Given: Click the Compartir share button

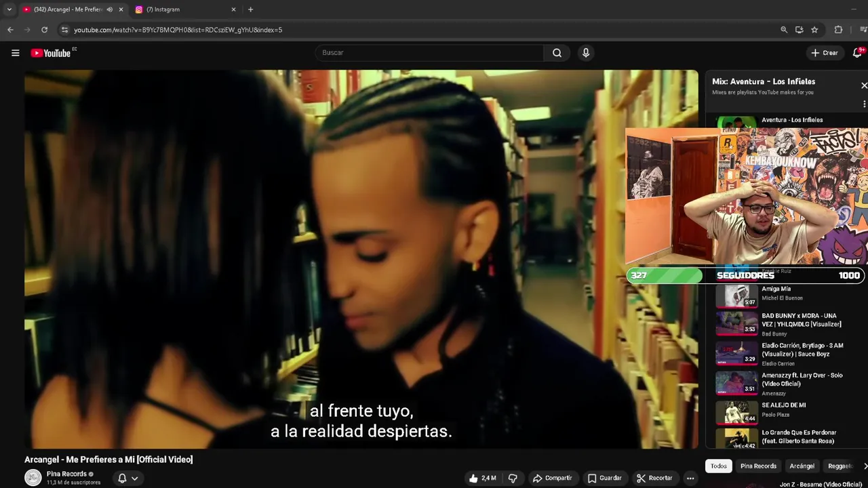Looking at the screenshot, I should pos(553,478).
